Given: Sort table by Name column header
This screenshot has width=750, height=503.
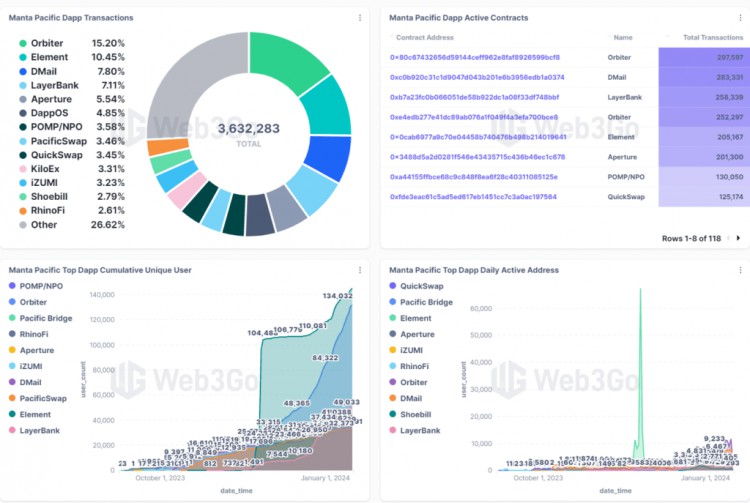Looking at the screenshot, I should tap(623, 37).
